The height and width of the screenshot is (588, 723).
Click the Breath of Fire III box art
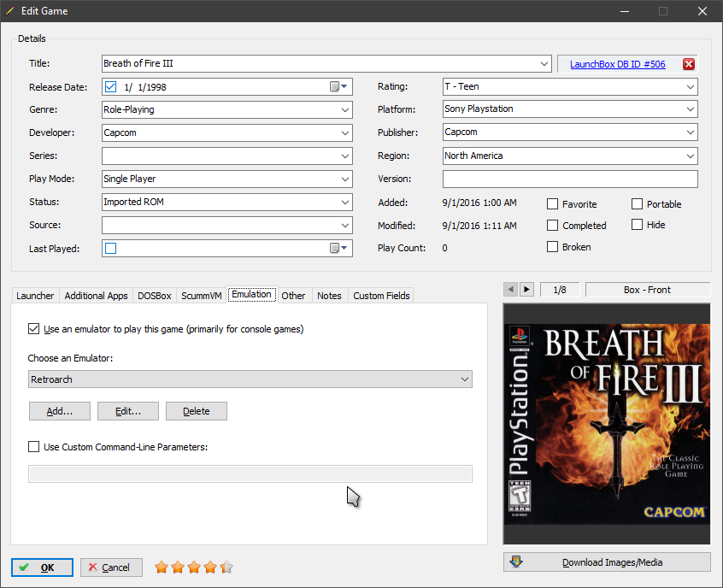[607, 424]
